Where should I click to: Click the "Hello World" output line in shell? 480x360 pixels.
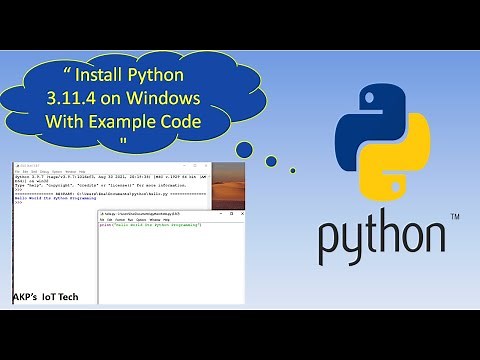tap(55, 198)
